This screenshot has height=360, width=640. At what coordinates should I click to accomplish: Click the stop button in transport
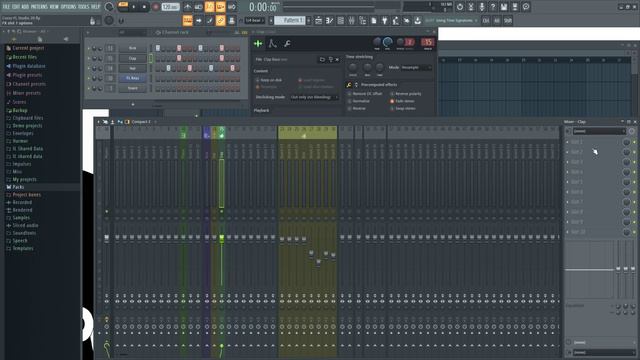(x=144, y=7)
